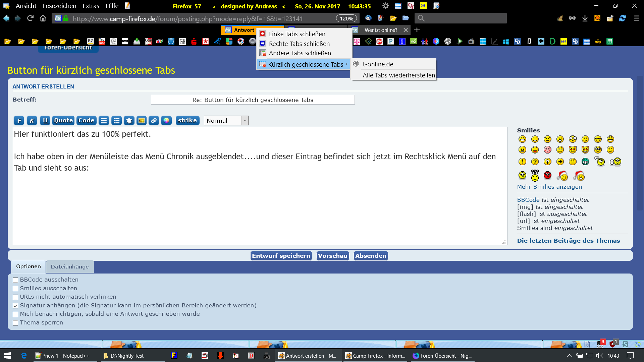Open the Normal font size dropdown
Screen dimensions: 644x362
coord(226,121)
